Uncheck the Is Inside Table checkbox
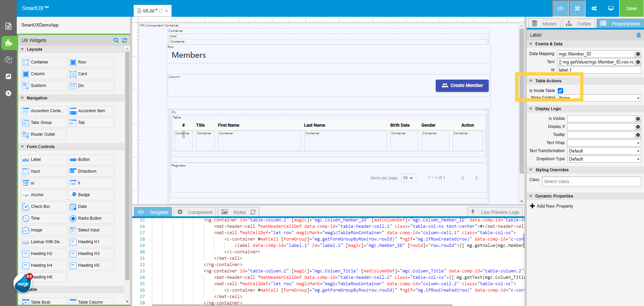The image size is (644, 306). pos(560,90)
